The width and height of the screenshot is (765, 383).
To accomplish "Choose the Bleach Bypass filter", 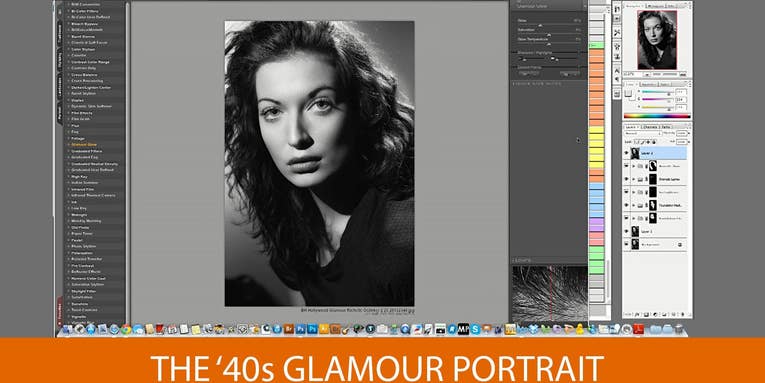I will pyautogui.click(x=83, y=23).
